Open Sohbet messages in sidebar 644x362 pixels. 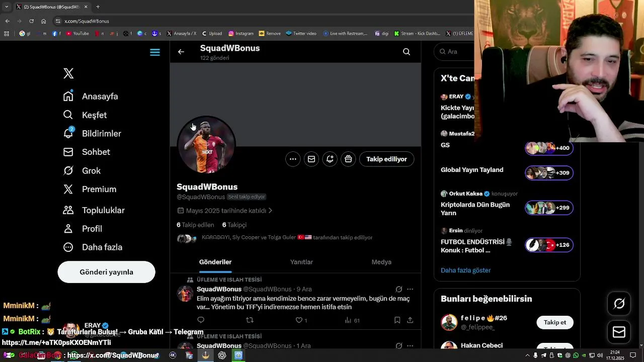(x=87, y=152)
